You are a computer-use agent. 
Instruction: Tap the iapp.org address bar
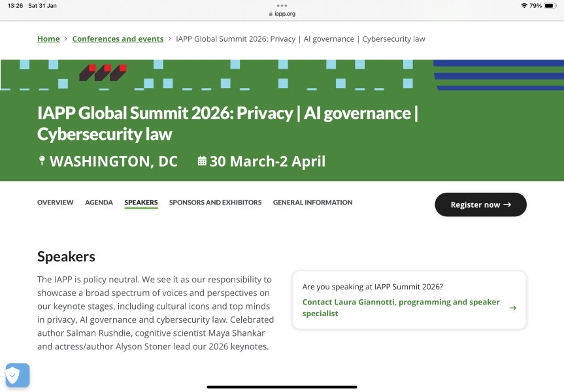click(x=282, y=14)
